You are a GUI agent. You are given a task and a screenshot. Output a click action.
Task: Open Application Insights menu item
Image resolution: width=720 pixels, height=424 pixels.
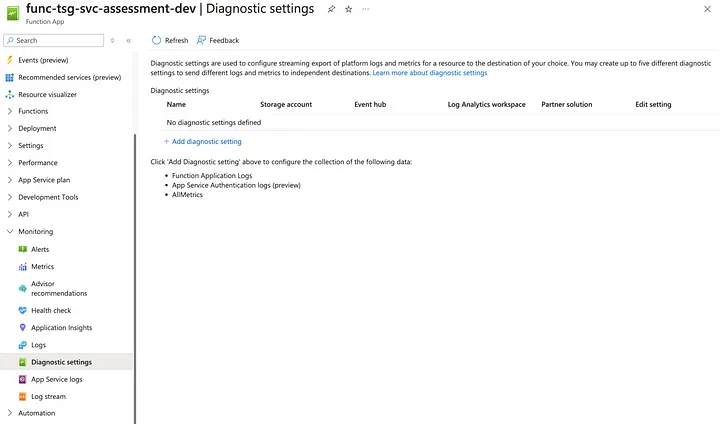pos(62,328)
